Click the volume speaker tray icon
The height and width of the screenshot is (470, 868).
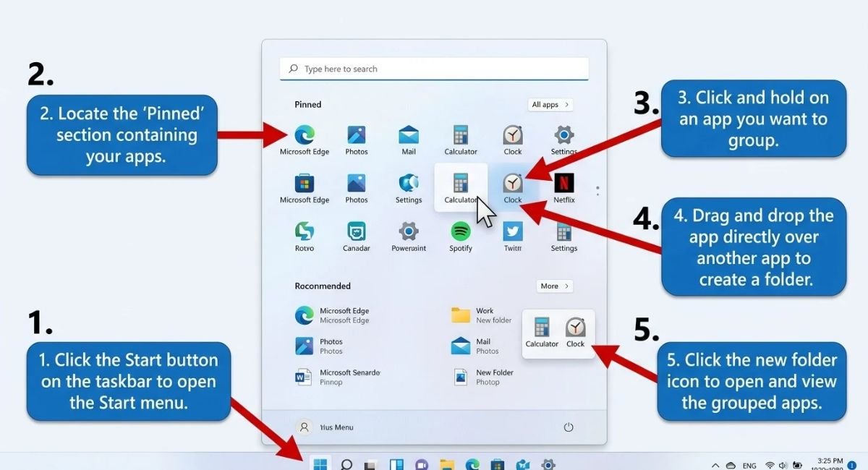783,465
